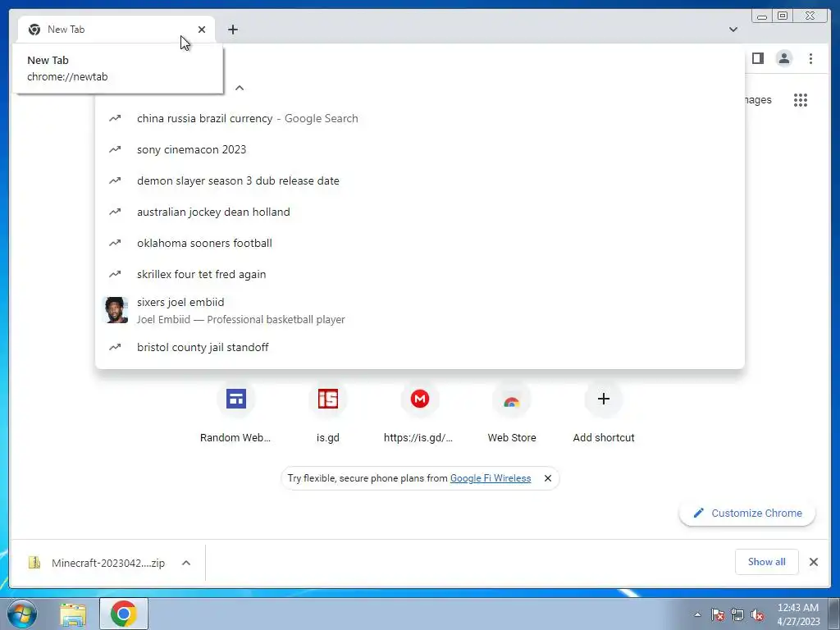Image resolution: width=840 pixels, height=630 pixels.
Task: Open the https://is.gd/ MEGA shortcut
Action: pyautogui.click(x=419, y=413)
